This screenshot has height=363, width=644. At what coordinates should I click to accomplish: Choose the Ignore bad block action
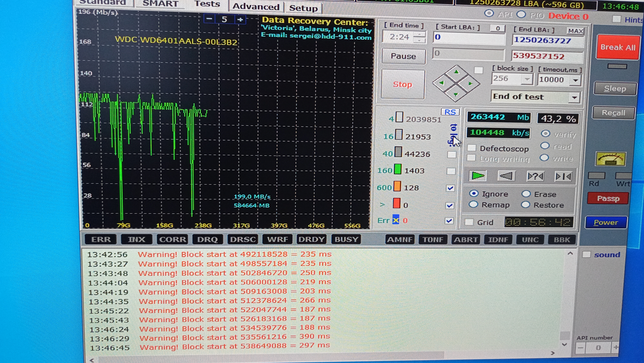(474, 194)
